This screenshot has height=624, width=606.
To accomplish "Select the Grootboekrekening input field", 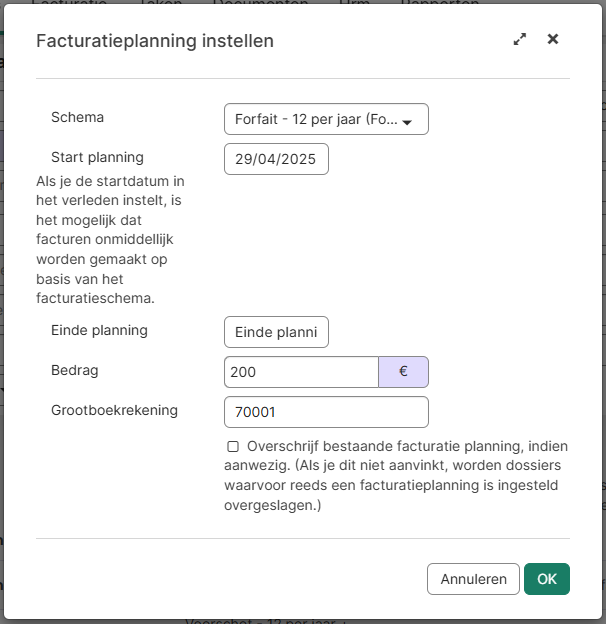I will (326, 412).
